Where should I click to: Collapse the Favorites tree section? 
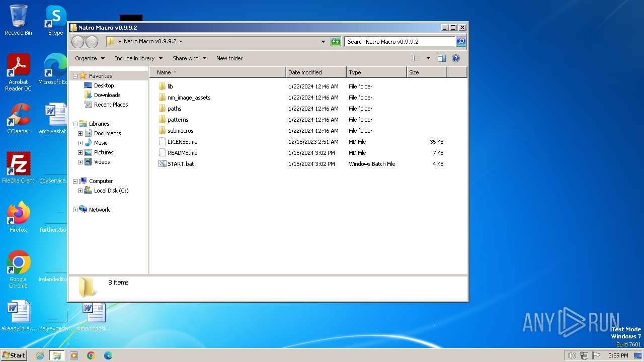(x=75, y=76)
